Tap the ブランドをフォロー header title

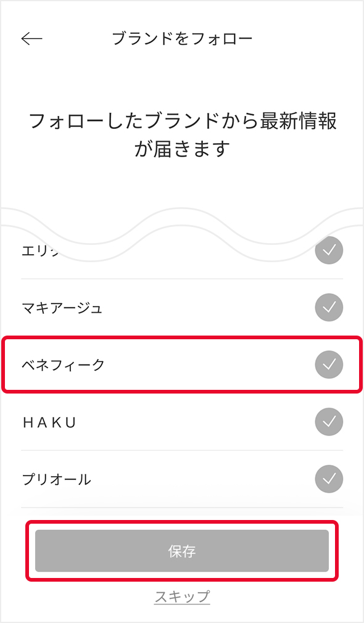182,38
